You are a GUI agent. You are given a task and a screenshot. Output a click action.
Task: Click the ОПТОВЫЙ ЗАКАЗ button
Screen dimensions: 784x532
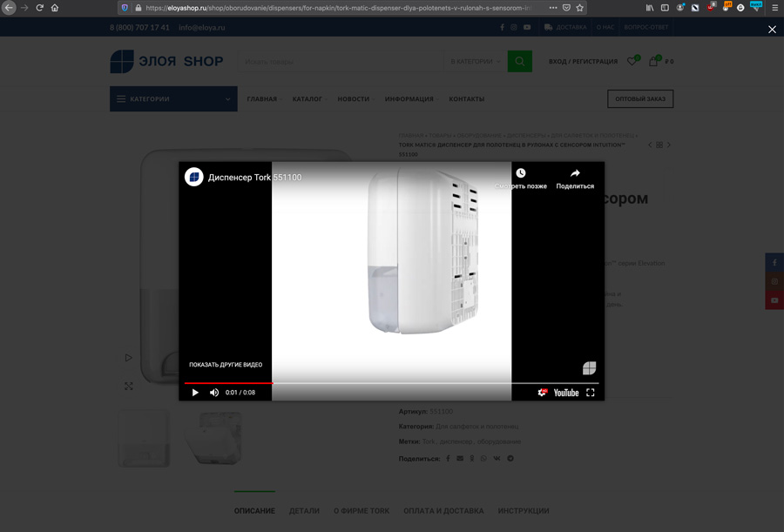point(640,98)
